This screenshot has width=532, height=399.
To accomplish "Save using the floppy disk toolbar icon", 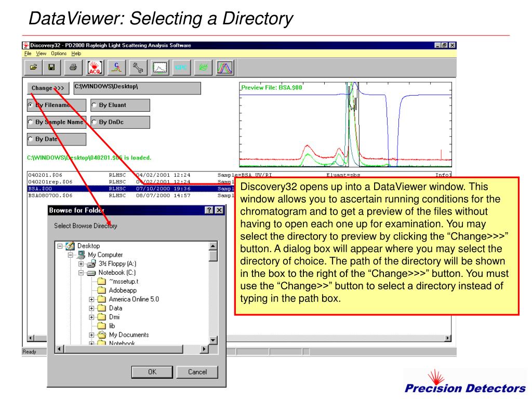I will [x=51, y=67].
